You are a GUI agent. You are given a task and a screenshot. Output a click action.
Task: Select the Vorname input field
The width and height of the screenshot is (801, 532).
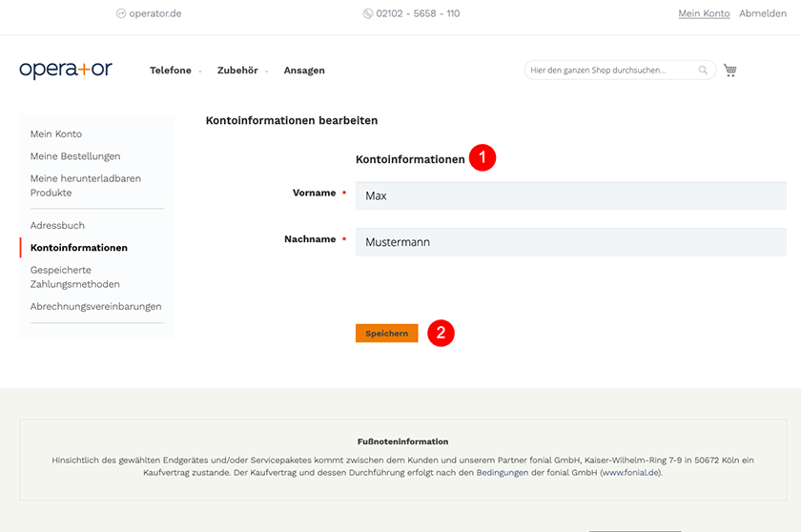coord(570,196)
